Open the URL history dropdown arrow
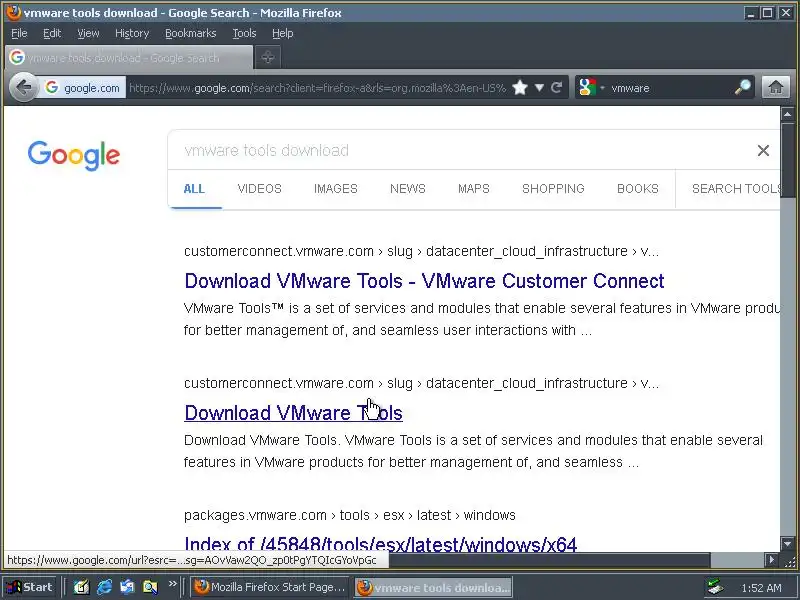 point(539,88)
